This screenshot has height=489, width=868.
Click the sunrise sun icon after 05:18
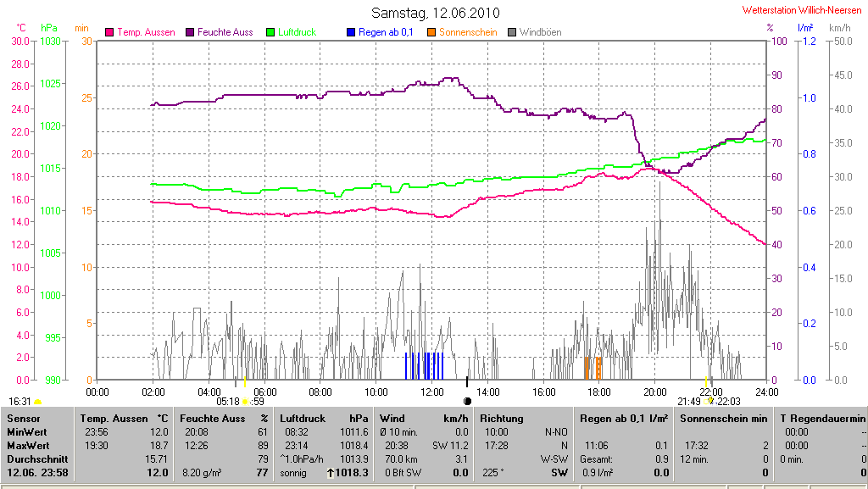(245, 401)
